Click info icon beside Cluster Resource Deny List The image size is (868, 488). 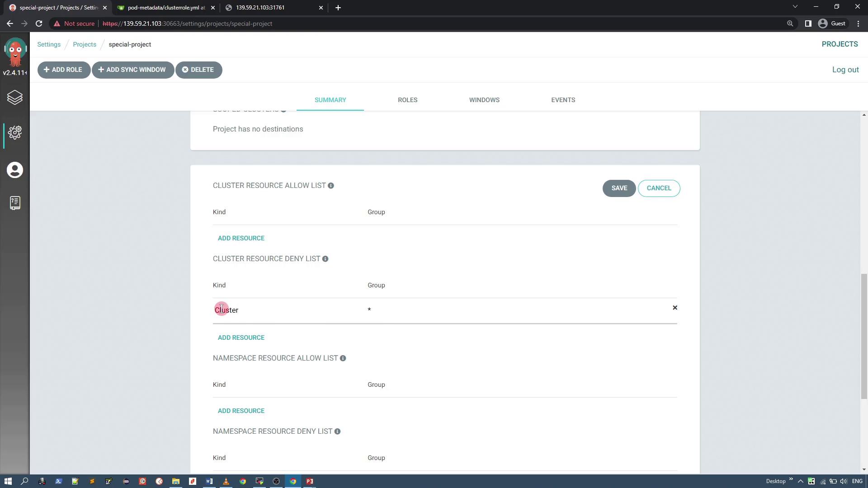tap(325, 259)
